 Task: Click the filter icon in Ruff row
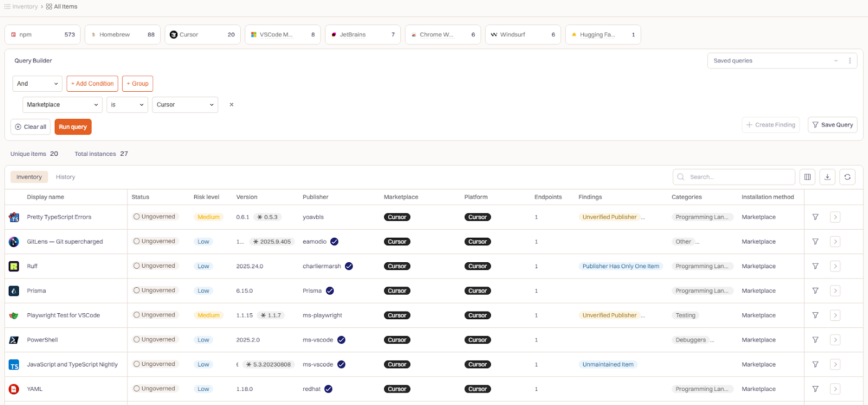[x=815, y=266]
